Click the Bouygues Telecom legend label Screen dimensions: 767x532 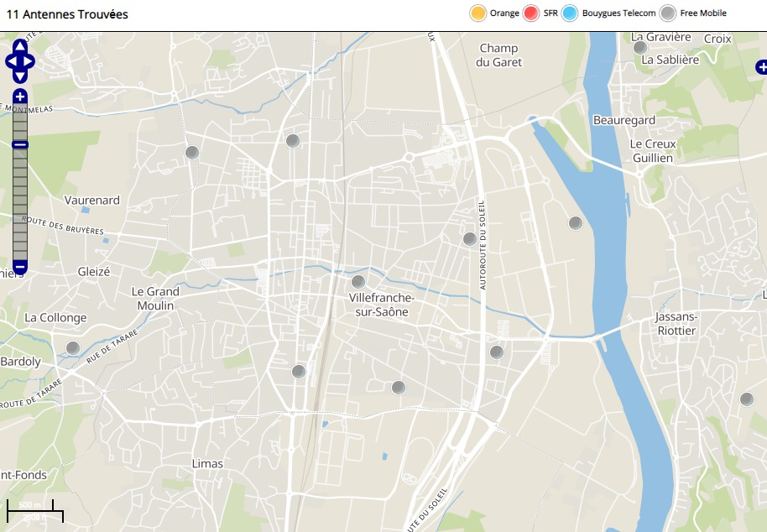coord(618,13)
